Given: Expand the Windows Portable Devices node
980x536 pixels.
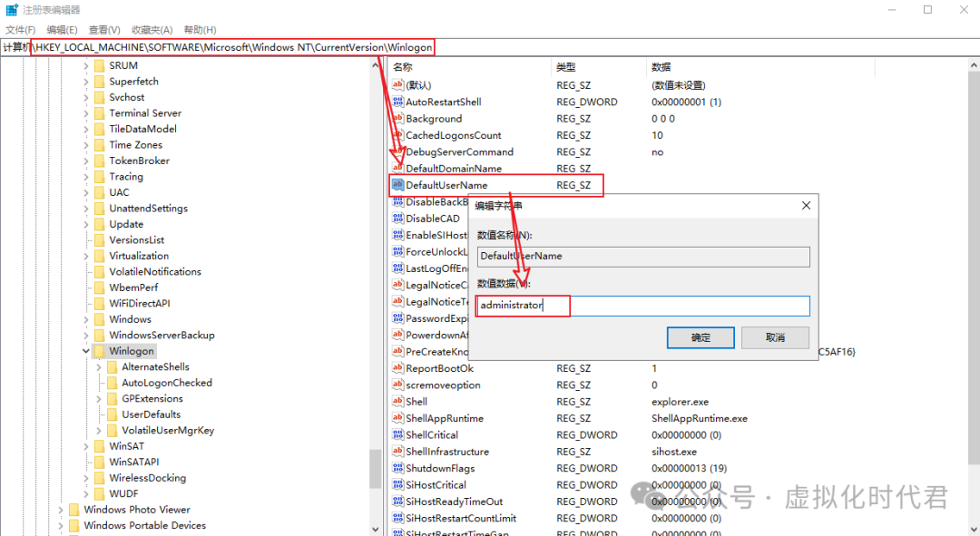Looking at the screenshot, I should coord(61,525).
